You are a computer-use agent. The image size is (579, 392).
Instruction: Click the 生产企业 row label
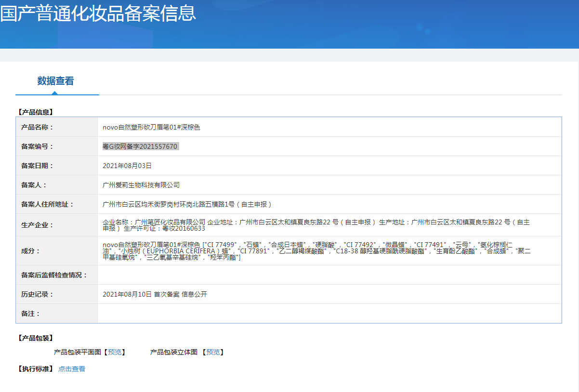pyautogui.click(x=38, y=225)
